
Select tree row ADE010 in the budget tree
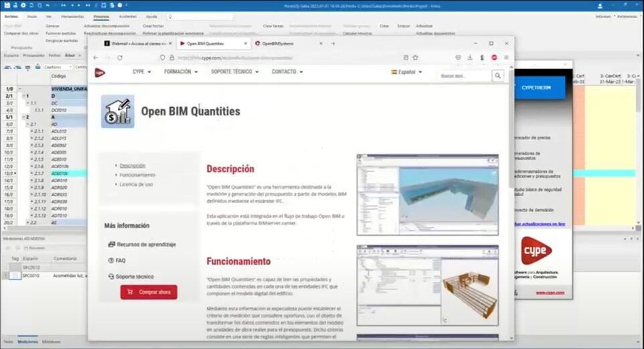(x=59, y=160)
